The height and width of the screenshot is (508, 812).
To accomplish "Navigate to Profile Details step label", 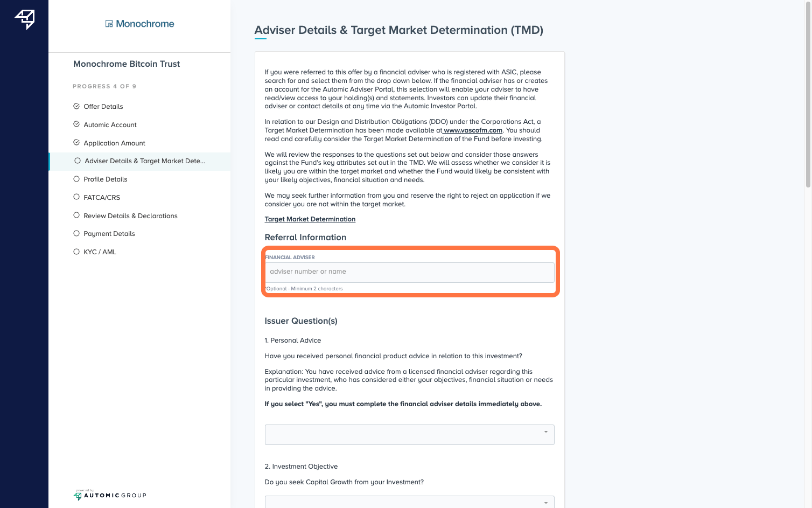I will [x=106, y=179].
